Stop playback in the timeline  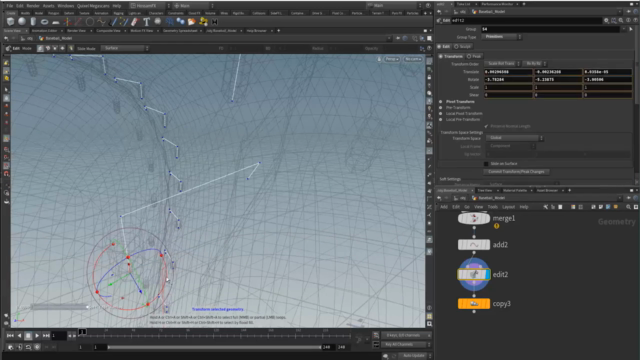point(28,336)
